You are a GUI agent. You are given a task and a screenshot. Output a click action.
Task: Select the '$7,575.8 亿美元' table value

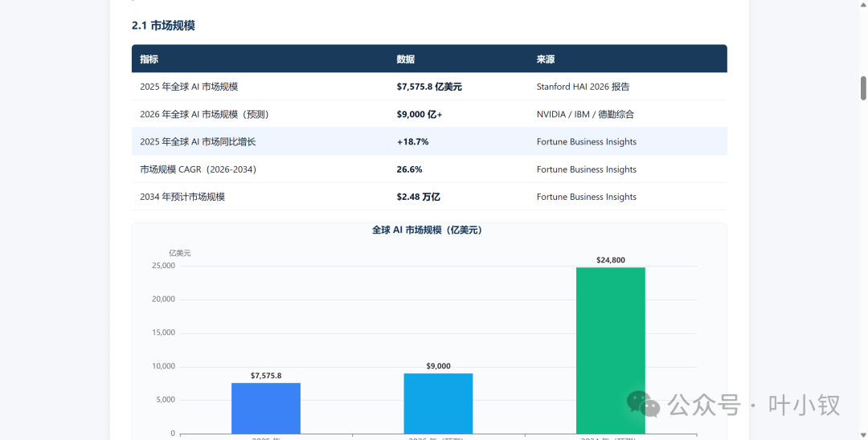pyautogui.click(x=429, y=87)
